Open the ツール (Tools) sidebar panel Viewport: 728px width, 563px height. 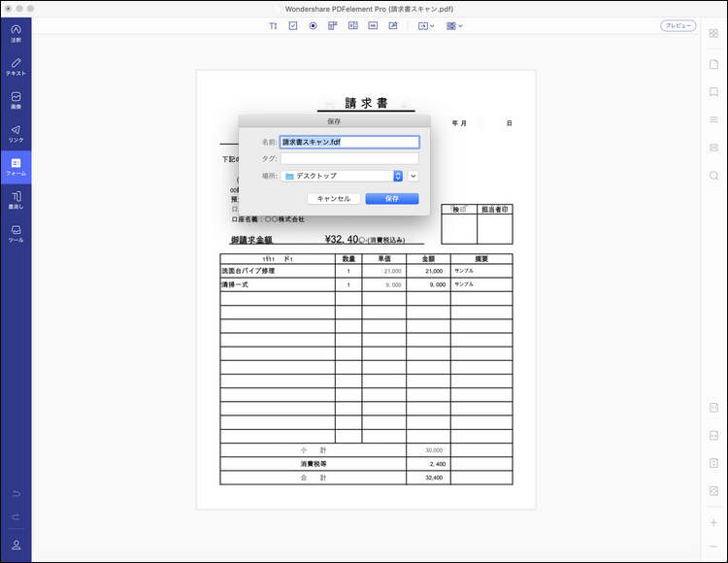click(16, 234)
